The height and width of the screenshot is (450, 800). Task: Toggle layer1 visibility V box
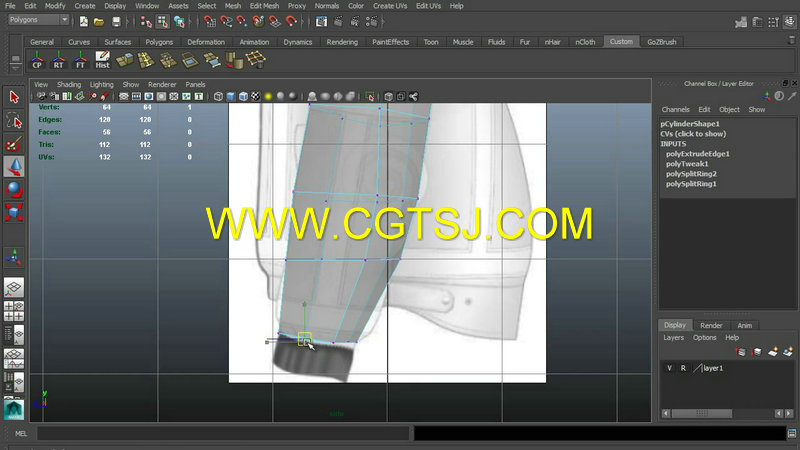pos(669,368)
